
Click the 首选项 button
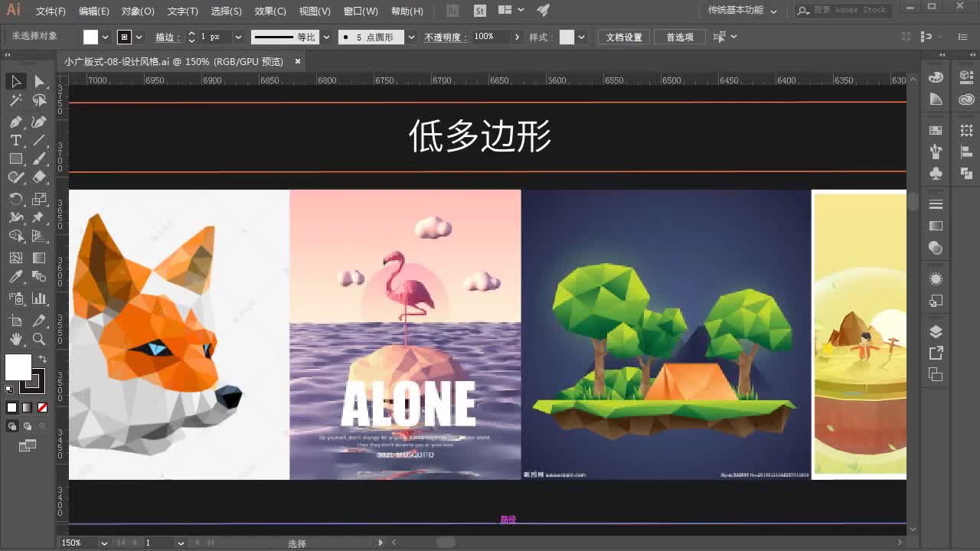[x=679, y=37]
